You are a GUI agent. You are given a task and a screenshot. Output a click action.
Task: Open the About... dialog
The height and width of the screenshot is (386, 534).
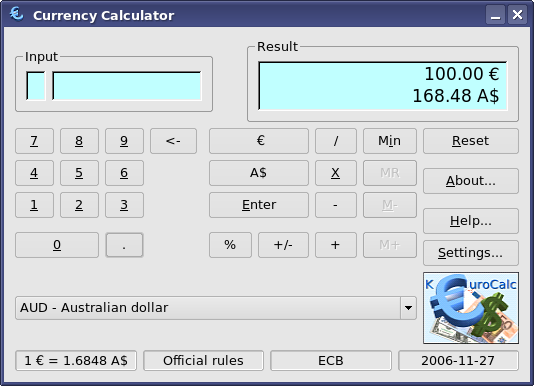[471, 181]
